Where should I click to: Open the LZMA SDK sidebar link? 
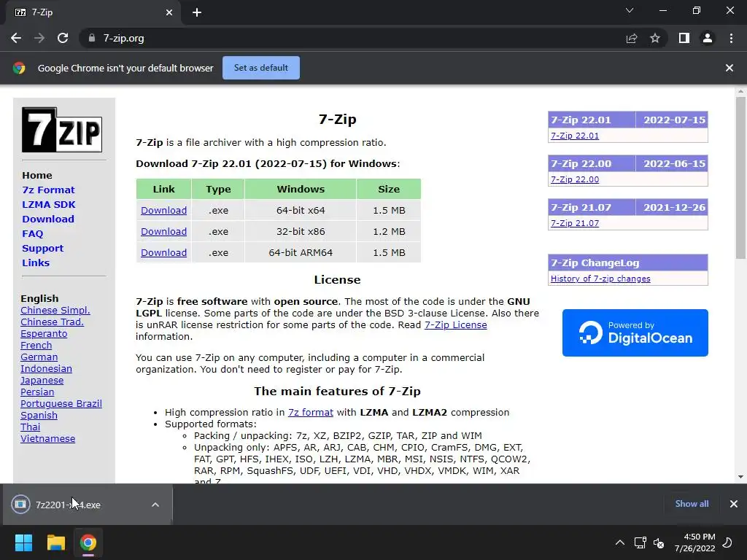coord(49,205)
